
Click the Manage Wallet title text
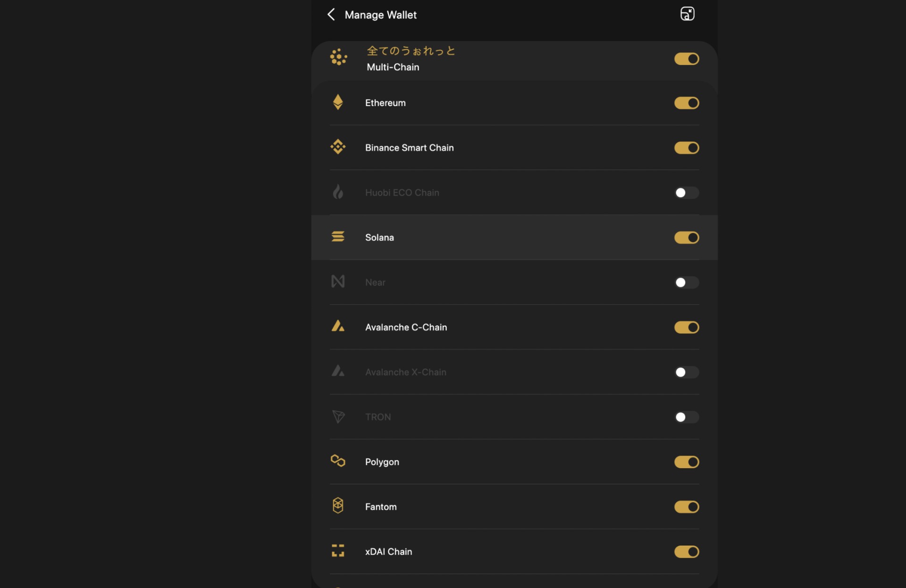coord(380,15)
